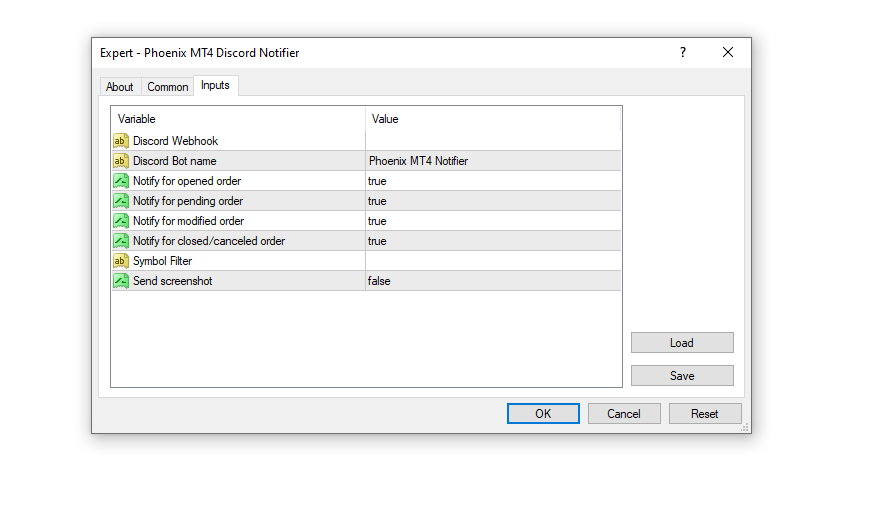Select the Notify for pending order label

tap(188, 201)
